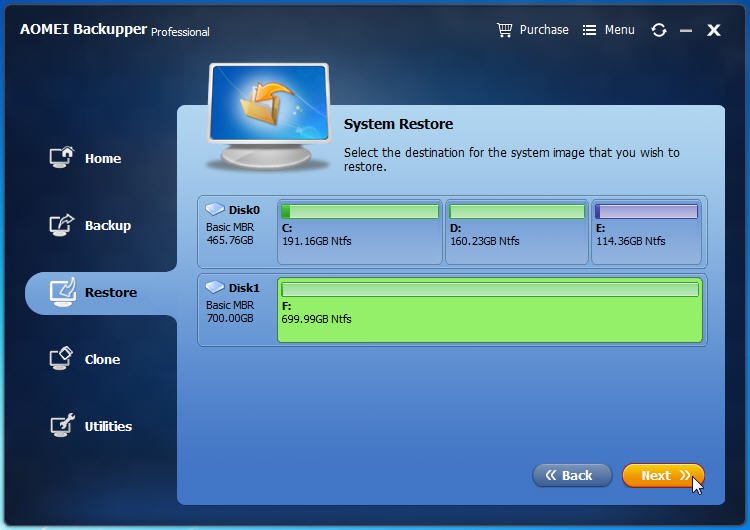Click the Restore sidebar icon
This screenshot has height=530, width=750.
pos(63,292)
